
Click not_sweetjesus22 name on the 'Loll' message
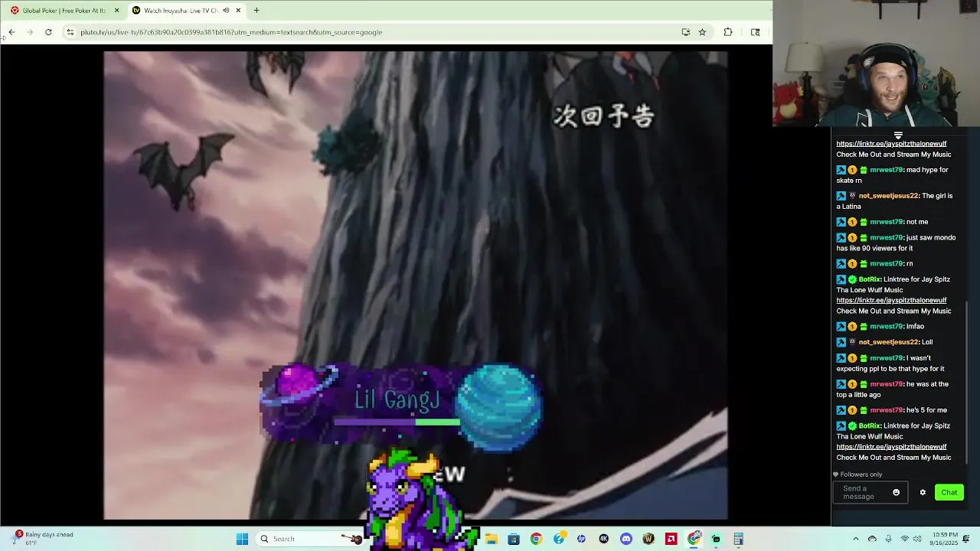pos(888,342)
